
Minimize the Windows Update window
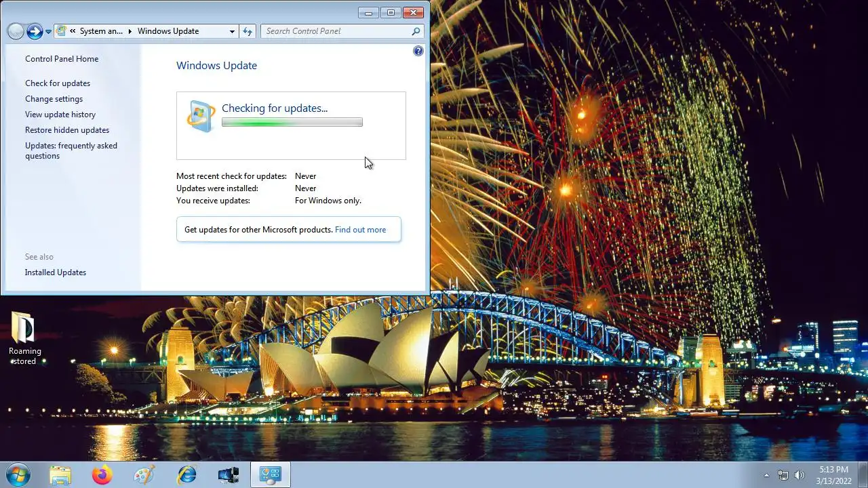[369, 12]
